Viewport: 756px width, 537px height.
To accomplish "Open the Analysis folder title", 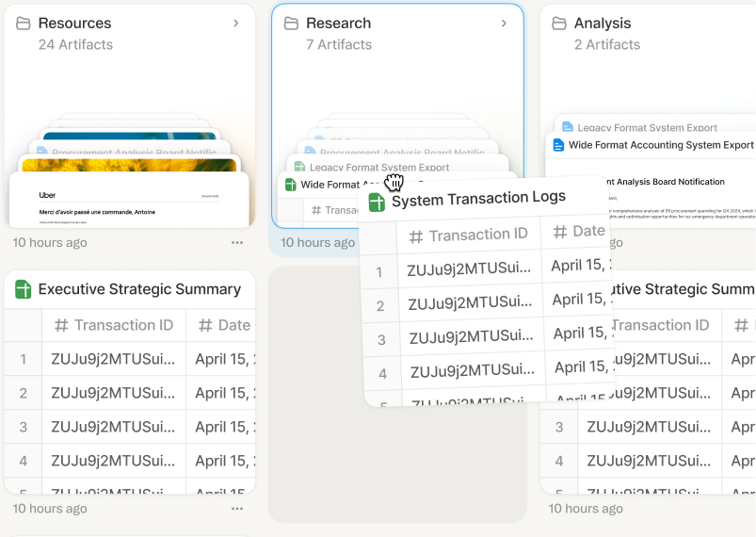I will (x=603, y=24).
